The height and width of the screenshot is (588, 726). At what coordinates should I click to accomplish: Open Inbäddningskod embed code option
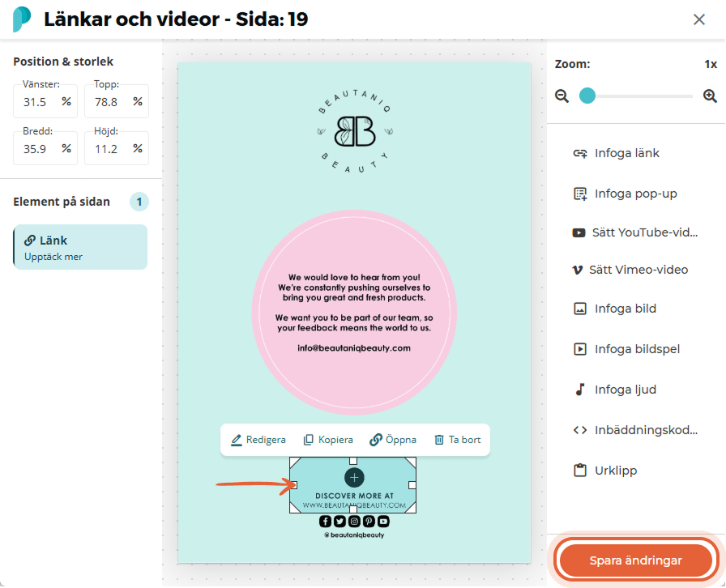coord(636,430)
